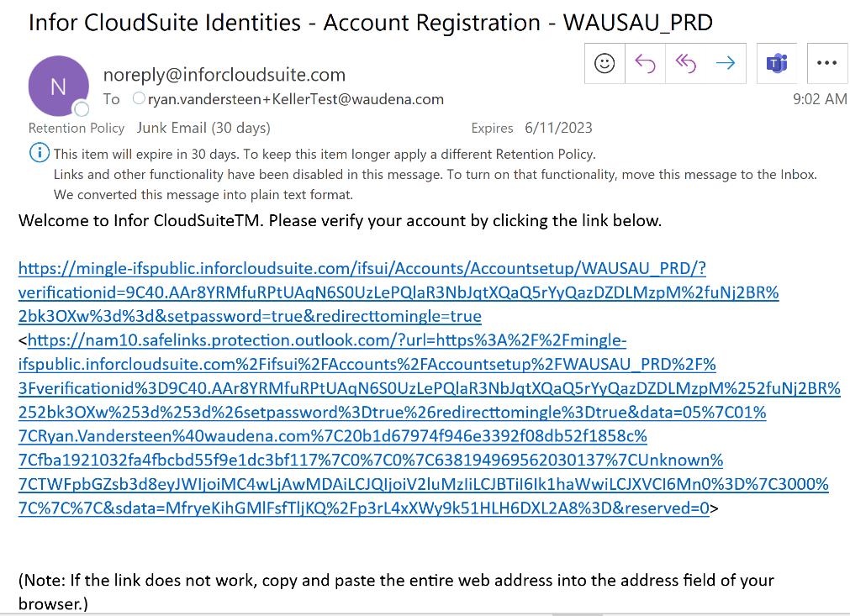This screenshot has height=616, width=850.
Task: Click the 'This item will expire' info line
Action: point(324,154)
